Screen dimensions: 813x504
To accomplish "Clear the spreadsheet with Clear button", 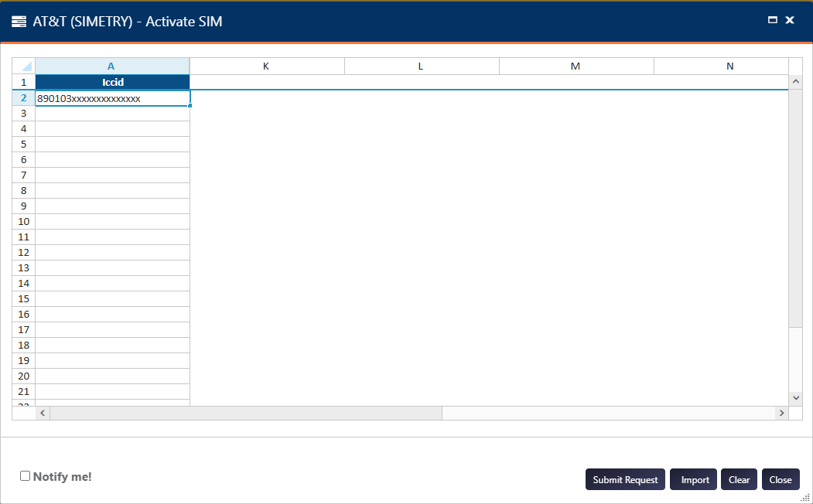I will coord(739,480).
